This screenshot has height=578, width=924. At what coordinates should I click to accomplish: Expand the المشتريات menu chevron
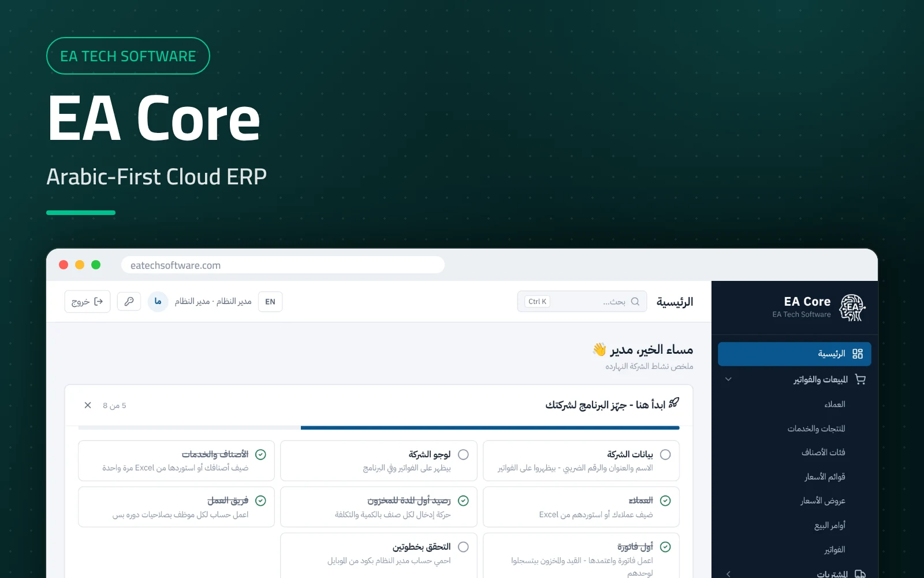click(728, 574)
